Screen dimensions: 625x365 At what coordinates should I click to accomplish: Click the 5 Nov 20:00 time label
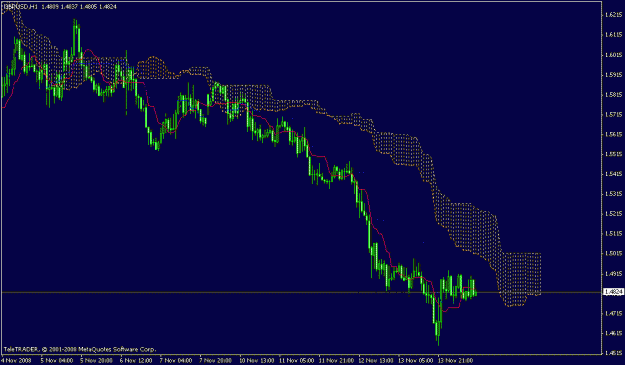[x=96, y=360]
